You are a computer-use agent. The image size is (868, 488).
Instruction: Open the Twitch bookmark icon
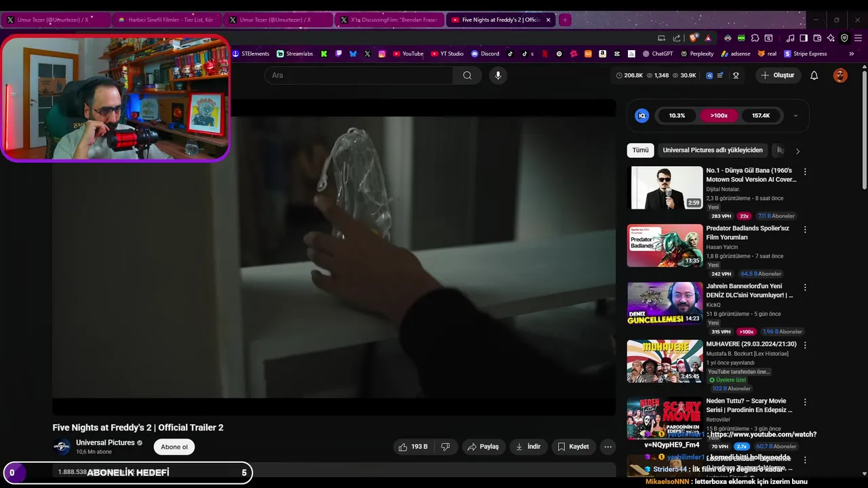pos(338,54)
